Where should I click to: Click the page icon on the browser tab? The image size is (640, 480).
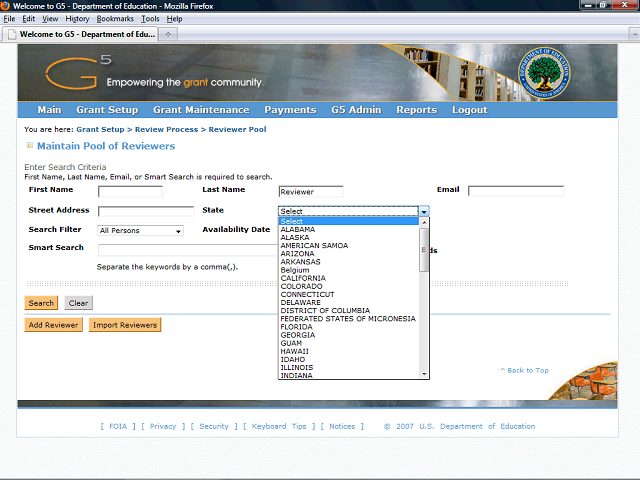[12, 34]
